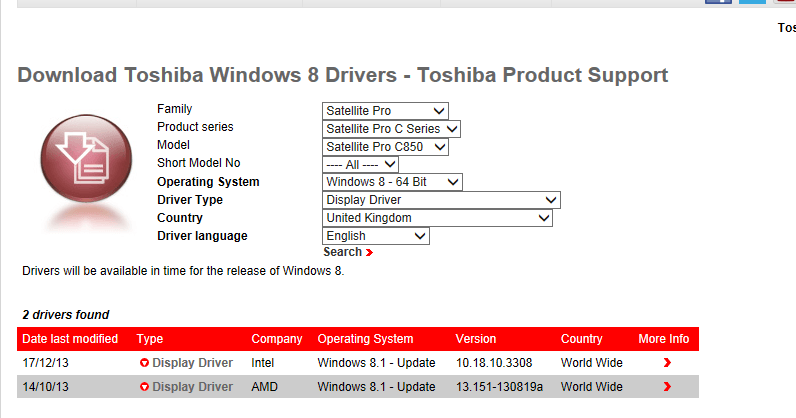Open the Operating System dropdown
796x418 pixels.
pyautogui.click(x=392, y=182)
